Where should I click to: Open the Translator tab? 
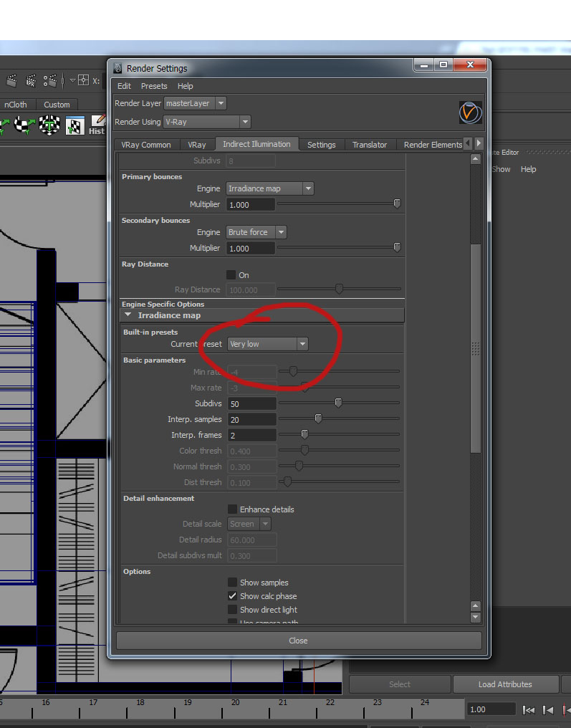pos(370,145)
